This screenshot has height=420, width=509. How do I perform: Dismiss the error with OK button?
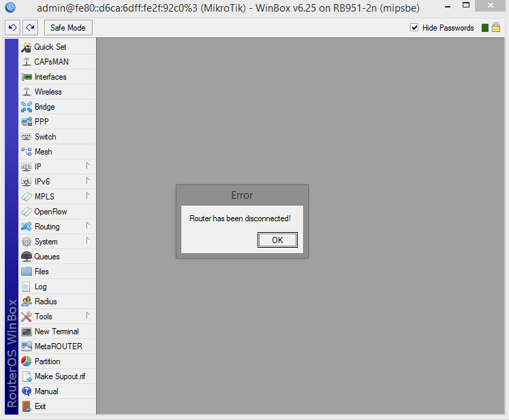click(x=277, y=240)
